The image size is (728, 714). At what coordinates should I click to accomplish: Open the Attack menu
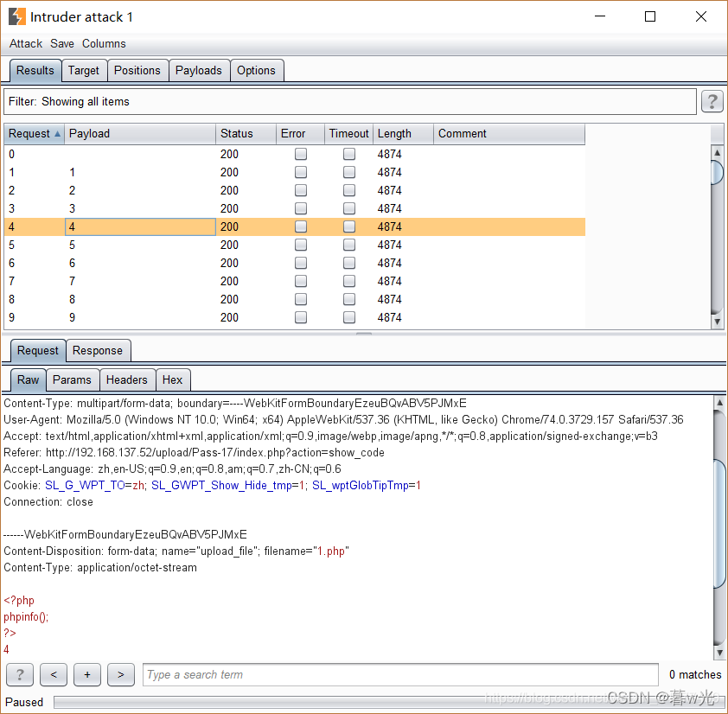(x=26, y=43)
